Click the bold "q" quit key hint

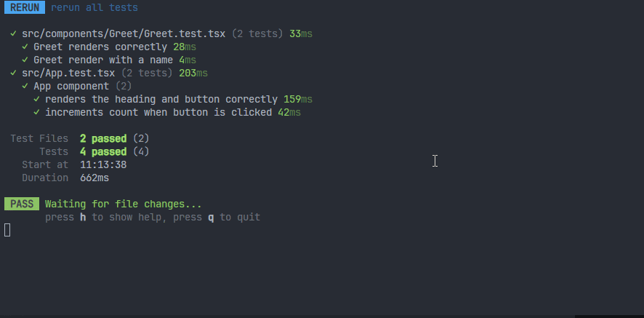click(x=211, y=217)
